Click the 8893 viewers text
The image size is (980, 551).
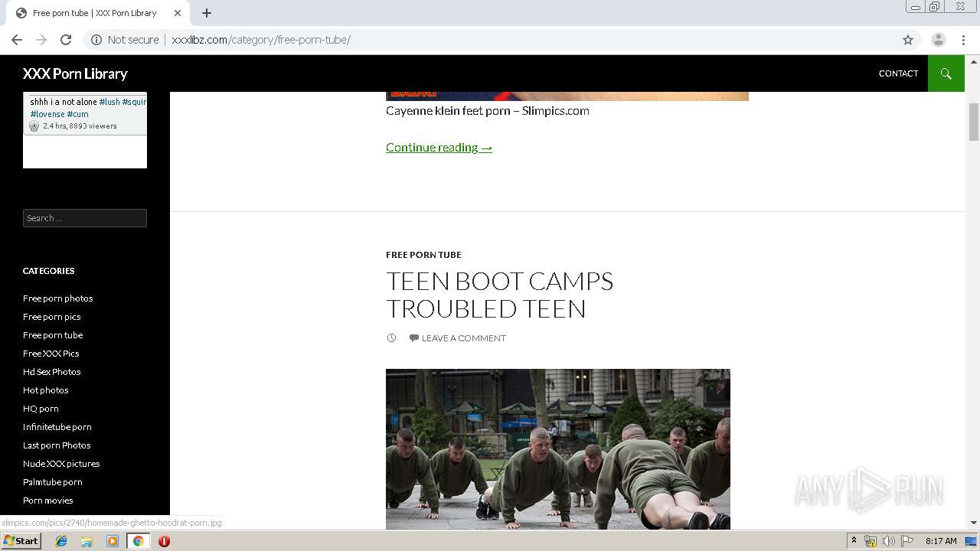click(x=93, y=126)
